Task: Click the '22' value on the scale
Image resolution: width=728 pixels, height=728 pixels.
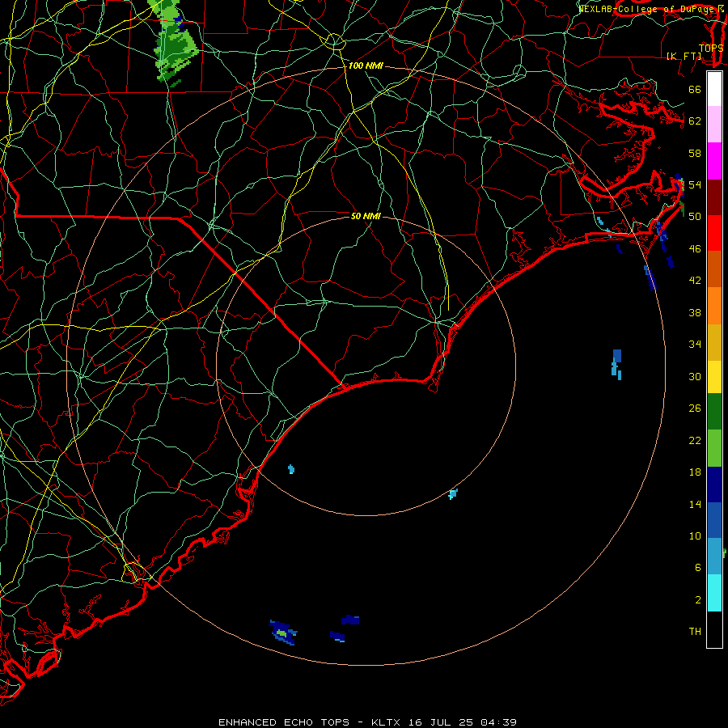Action: pyautogui.click(x=695, y=440)
